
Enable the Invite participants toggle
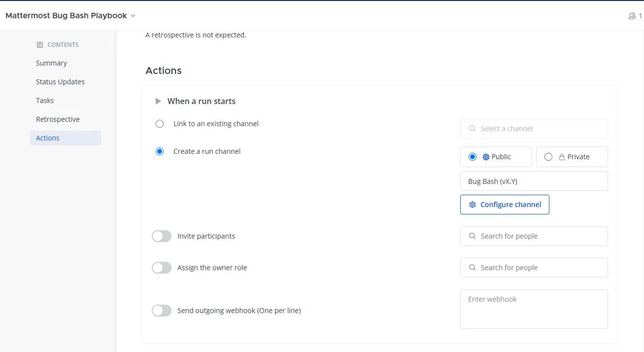pyautogui.click(x=162, y=236)
